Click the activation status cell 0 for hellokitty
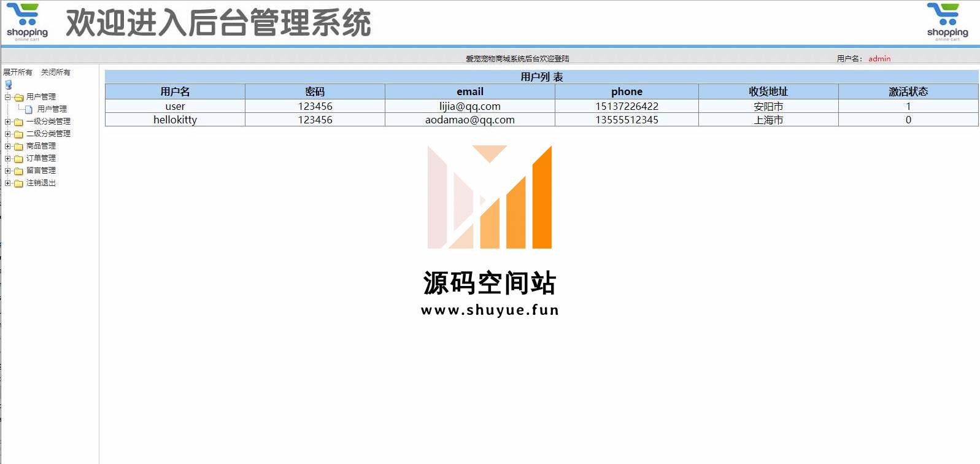The width and height of the screenshot is (980, 464). pyautogui.click(x=908, y=120)
